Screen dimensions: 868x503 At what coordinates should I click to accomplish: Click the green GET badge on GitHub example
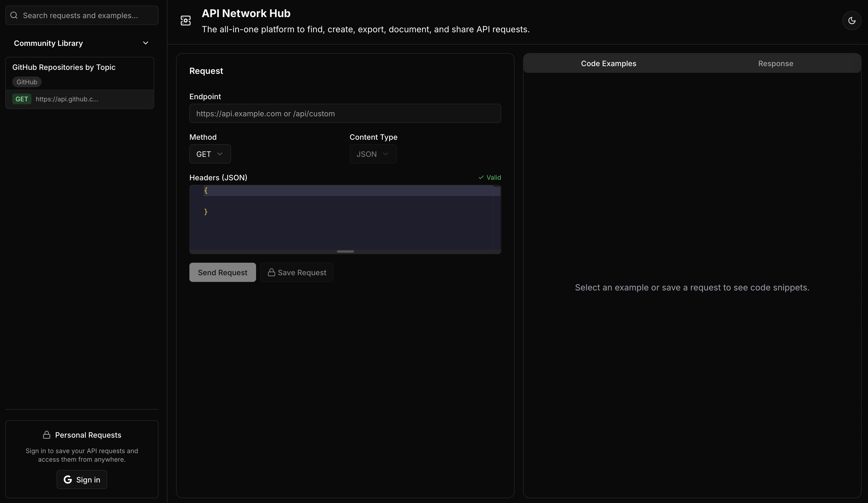[22, 99]
